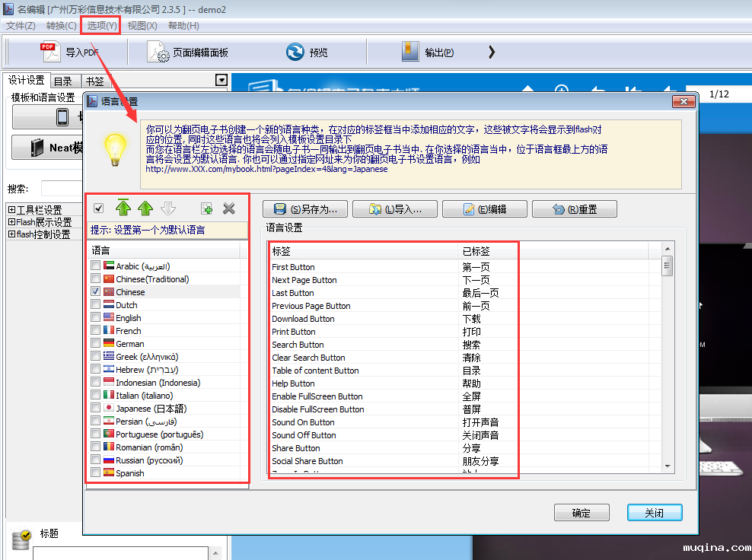Expand the 工具栏设置 tree node
Viewport: 752px width, 560px height.
coord(12,210)
